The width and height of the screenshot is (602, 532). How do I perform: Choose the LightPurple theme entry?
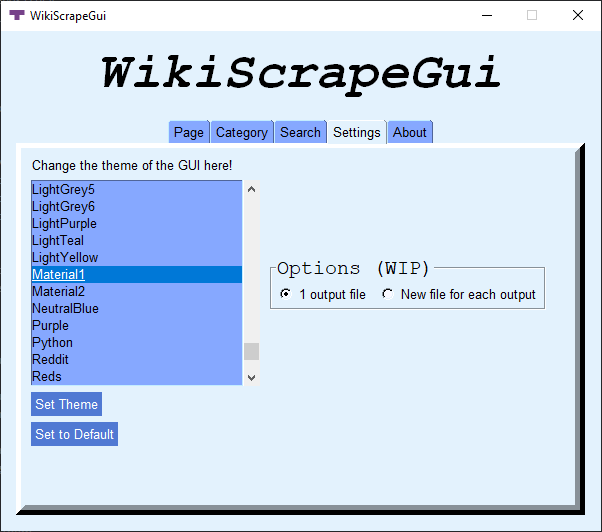click(137, 223)
